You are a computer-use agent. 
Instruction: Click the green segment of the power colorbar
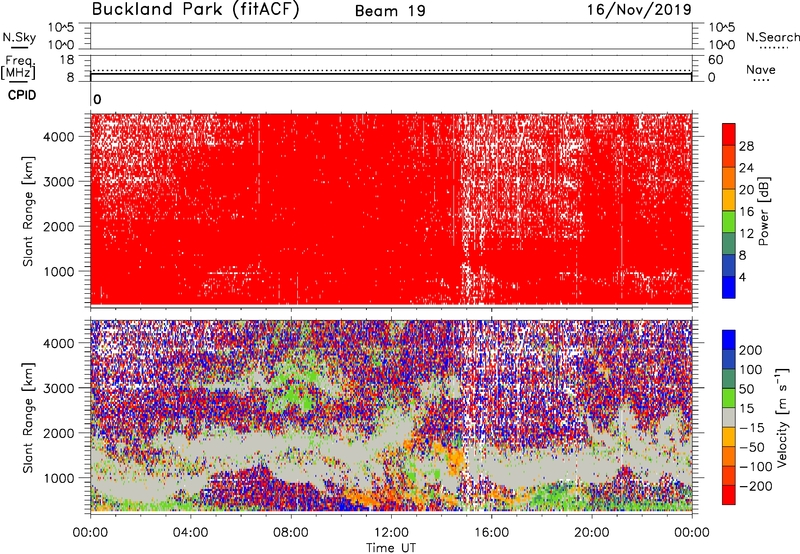tap(729, 222)
